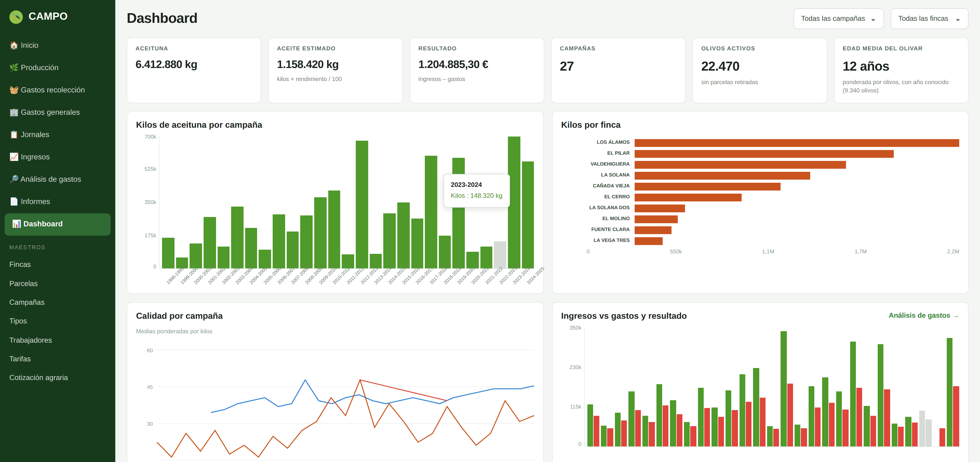Click the CAMPO brand name
This screenshot has width=980, height=462.
[48, 16]
